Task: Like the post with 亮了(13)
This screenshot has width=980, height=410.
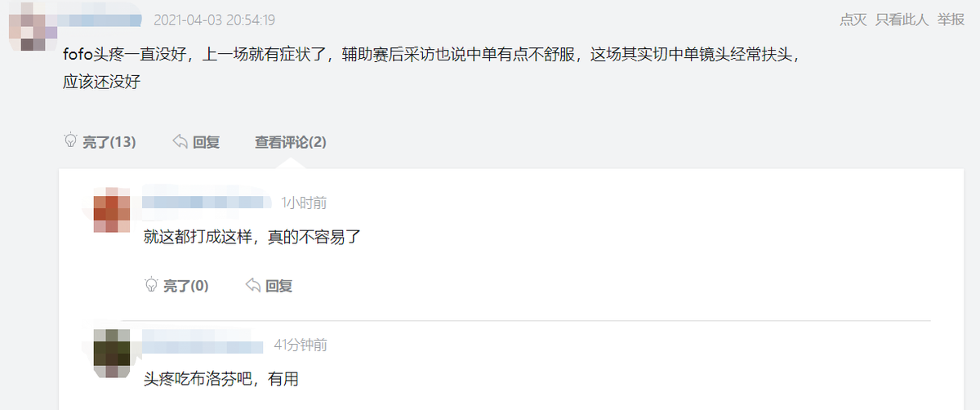Action: [109, 142]
